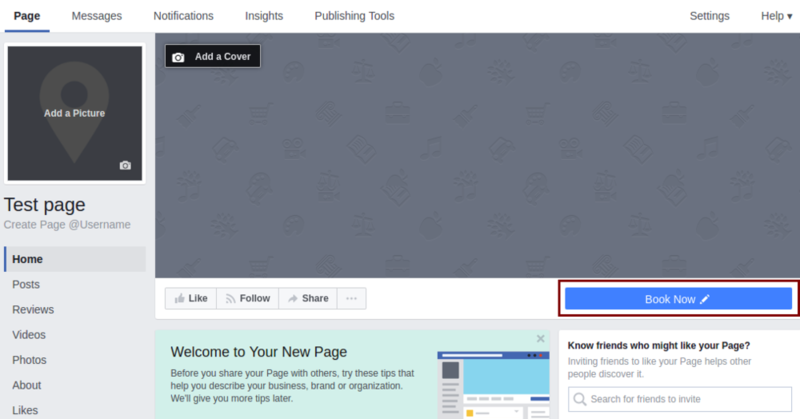Open the Insights tab
This screenshot has height=419, width=800.
264,16
